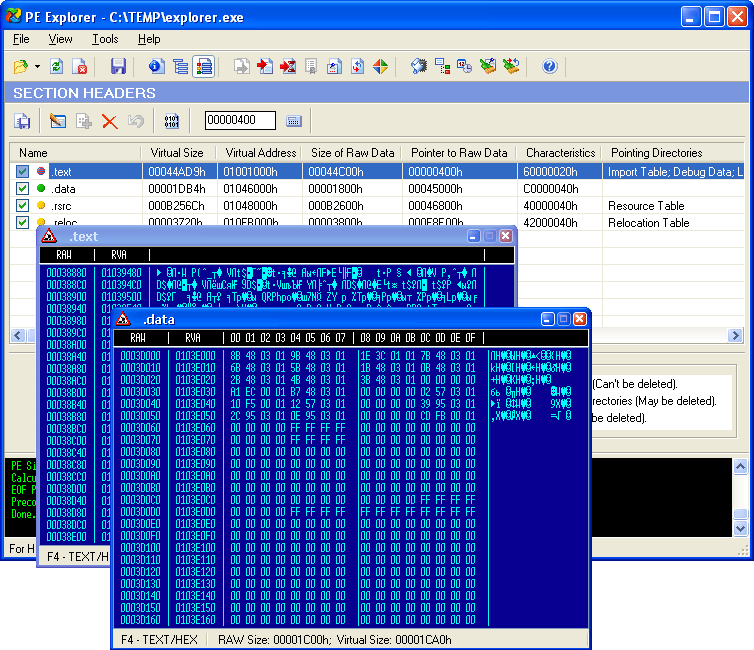Open headers info via blue 'i' icon
Viewport: 754px width, 650px height.
[156, 66]
